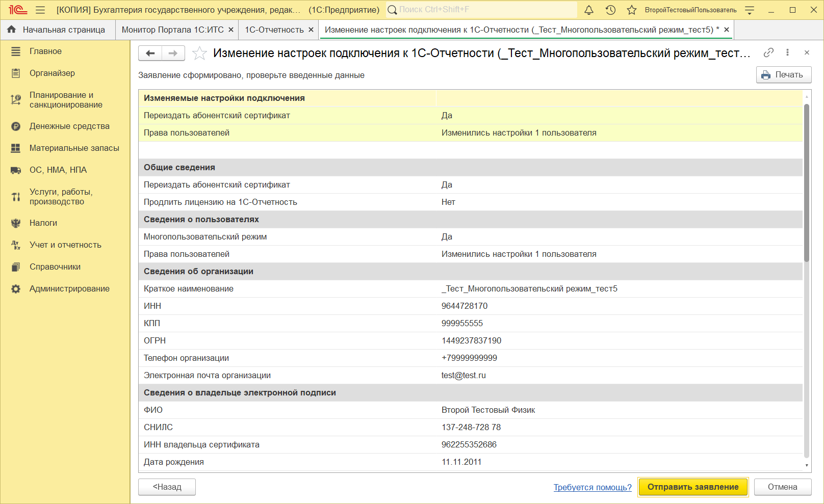Select the ОГРН value 1449237837190
Viewport: 824px width, 504px height.
pyautogui.click(x=472, y=341)
